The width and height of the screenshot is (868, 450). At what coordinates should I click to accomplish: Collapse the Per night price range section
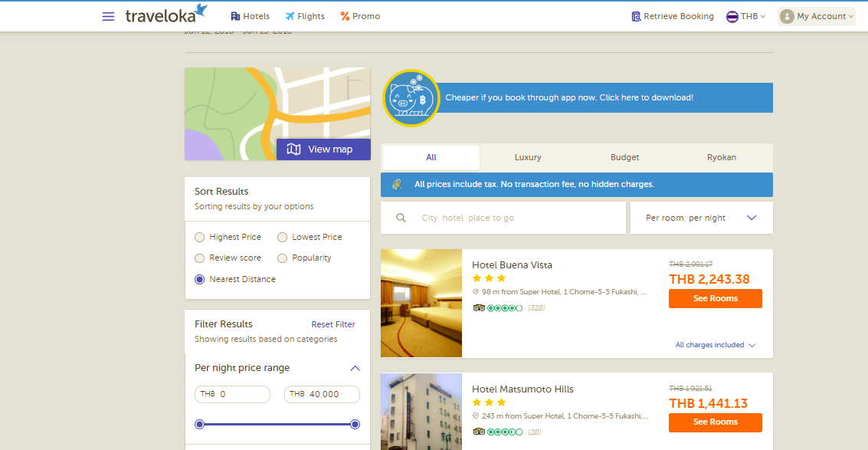click(355, 368)
